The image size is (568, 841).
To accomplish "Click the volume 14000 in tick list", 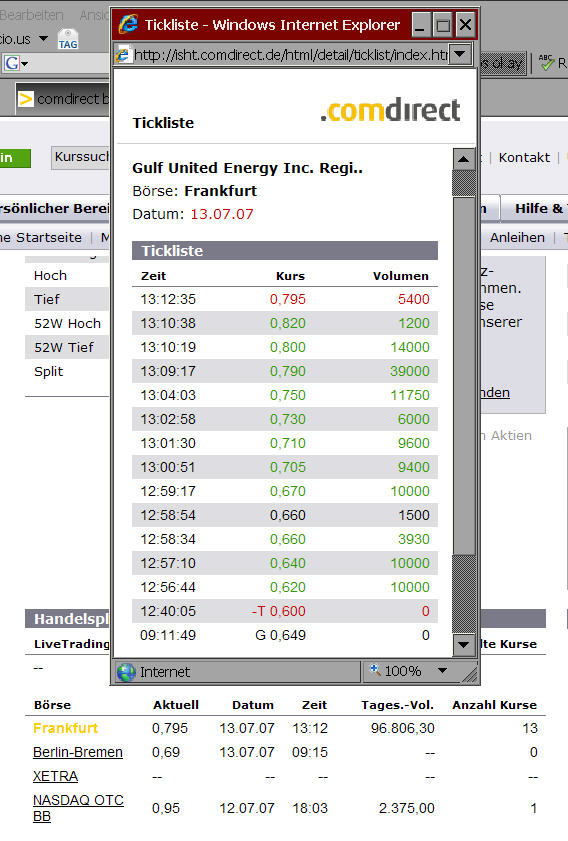I will (410, 347).
